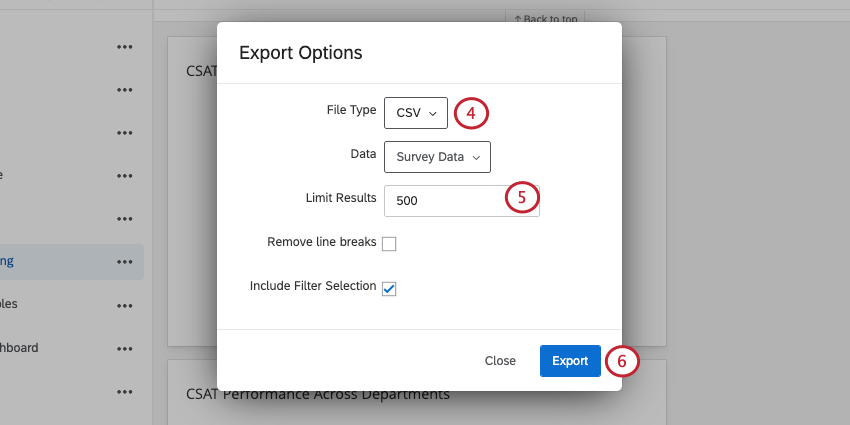Screen dimensions: 850x425
Task: Open the seventh sidebar three-dot menu
Action: click(x=124, y=305)
